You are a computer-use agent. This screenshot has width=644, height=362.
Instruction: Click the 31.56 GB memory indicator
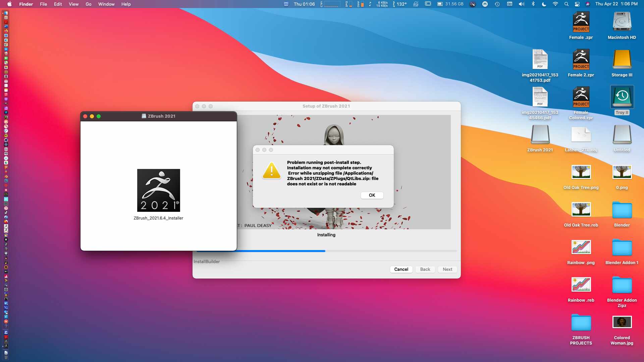[x=450, y=4]
